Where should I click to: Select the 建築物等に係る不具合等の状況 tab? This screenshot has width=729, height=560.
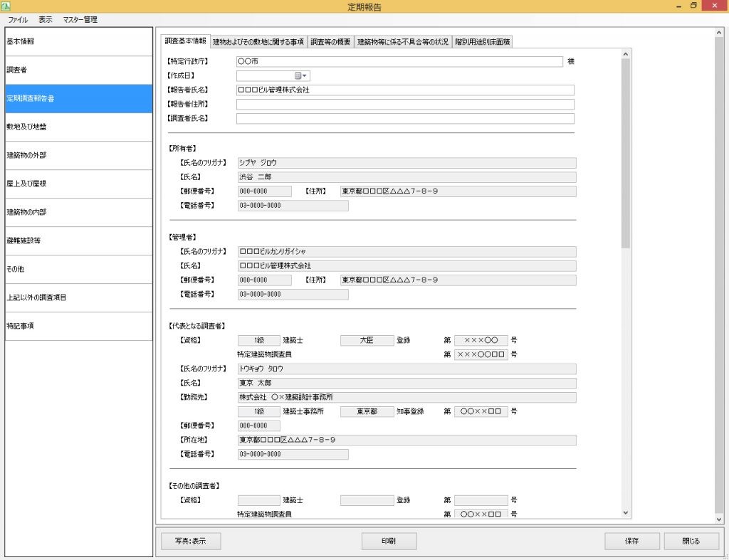[403, 42]
